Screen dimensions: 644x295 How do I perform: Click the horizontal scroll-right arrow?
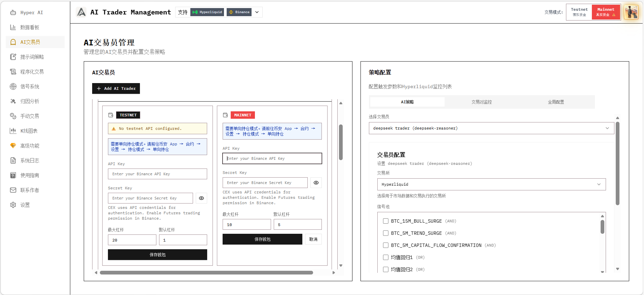point(334,272)
